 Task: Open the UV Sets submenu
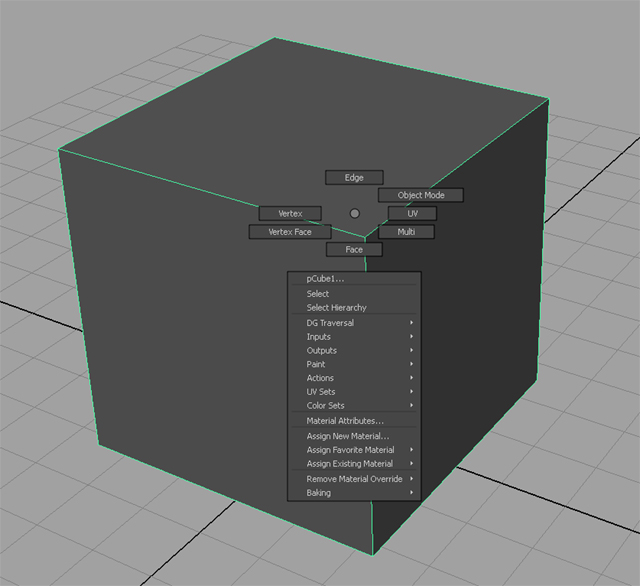pos(354,392)
